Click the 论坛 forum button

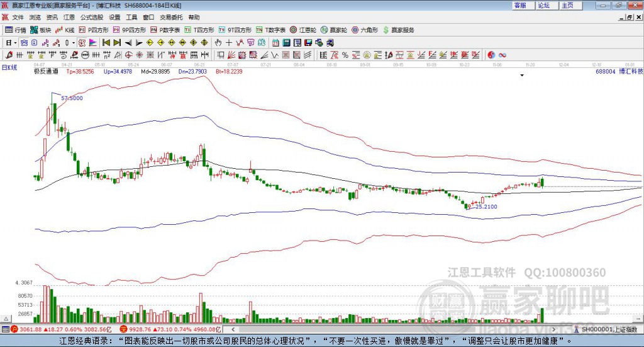pyautogui.click(x=547, y=5)
